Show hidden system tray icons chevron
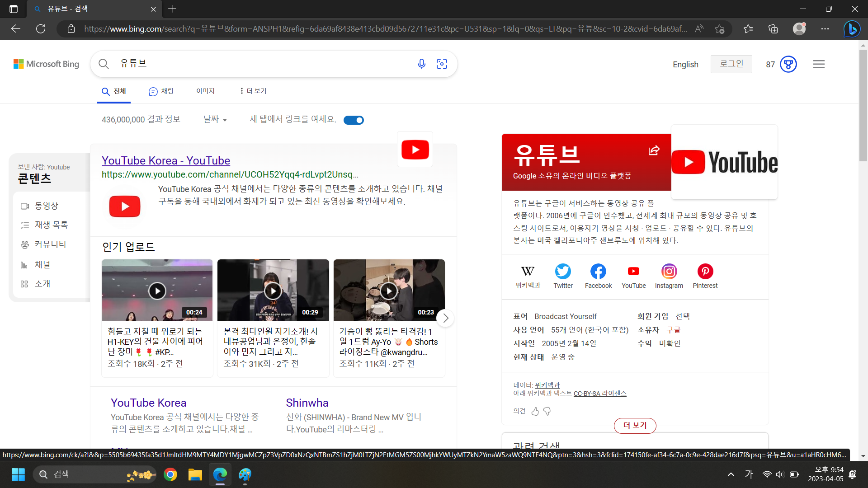 (x=731, y=474)
